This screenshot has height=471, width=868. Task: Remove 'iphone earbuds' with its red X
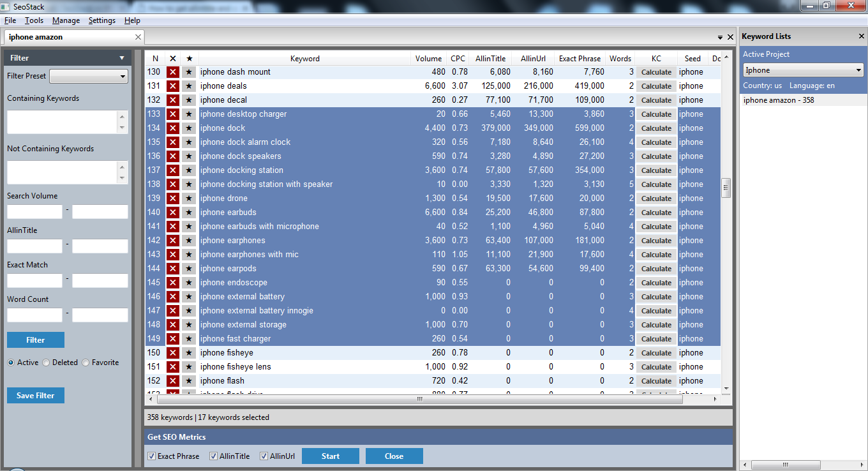coord(172,213)
